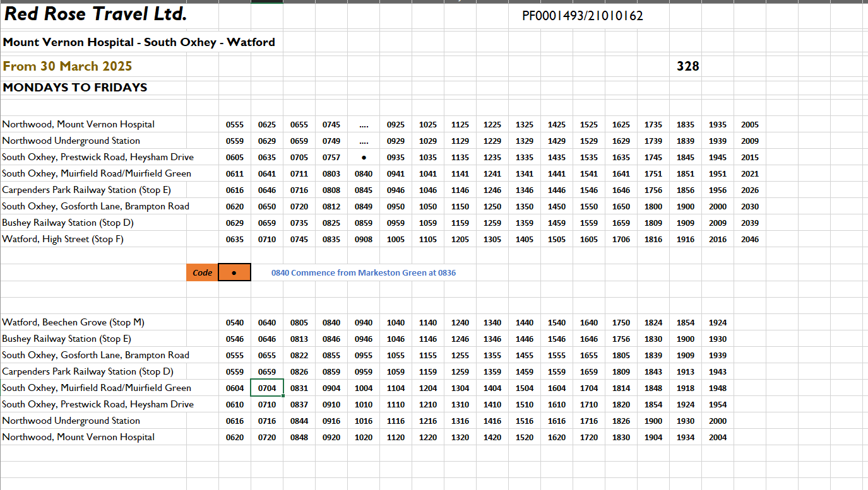Select 1843 in the Carpenders Park (Stop D) row
This screenshot has width=868, height=490.
coord(653,372)
